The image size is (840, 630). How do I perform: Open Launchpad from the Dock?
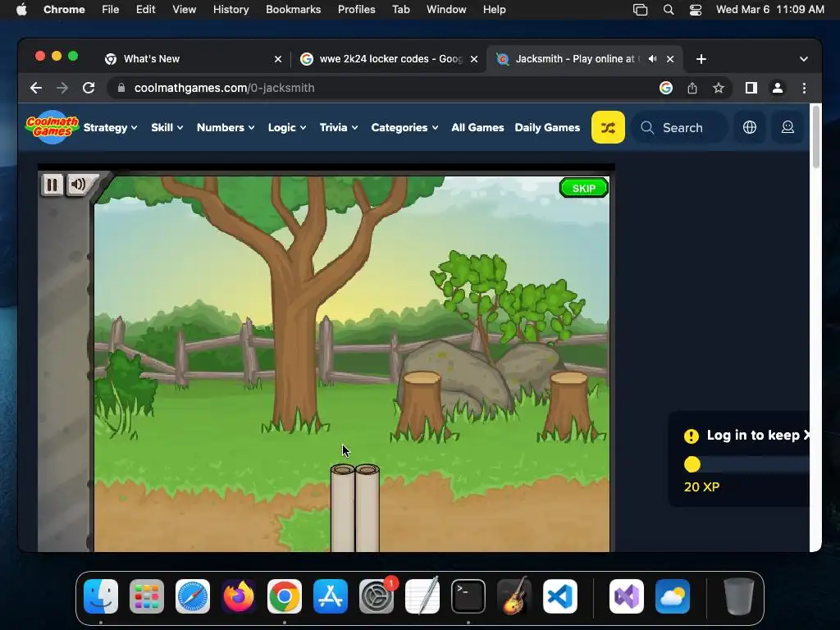pyautogui.click(x=147, y=596)
